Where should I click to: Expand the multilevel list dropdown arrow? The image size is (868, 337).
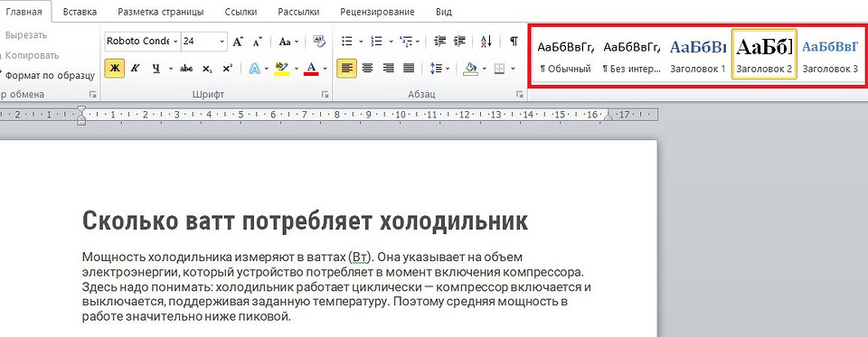click(418, 42)
